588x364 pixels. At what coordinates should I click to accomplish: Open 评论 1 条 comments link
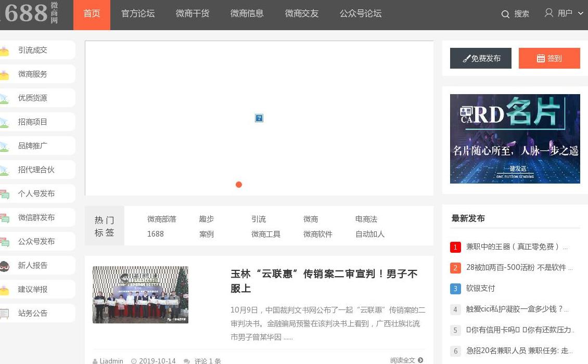(208, 361)
